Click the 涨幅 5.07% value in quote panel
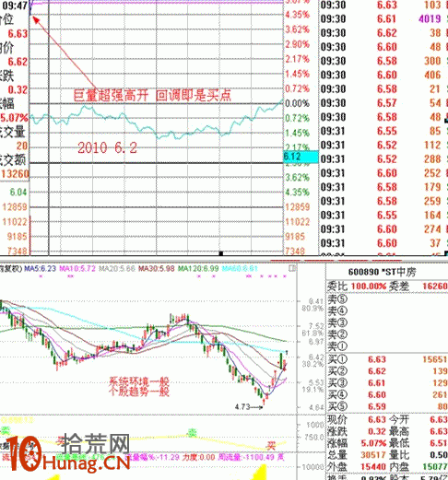The image size is (448, 480). pyautogui.click(x=373, y=443)
